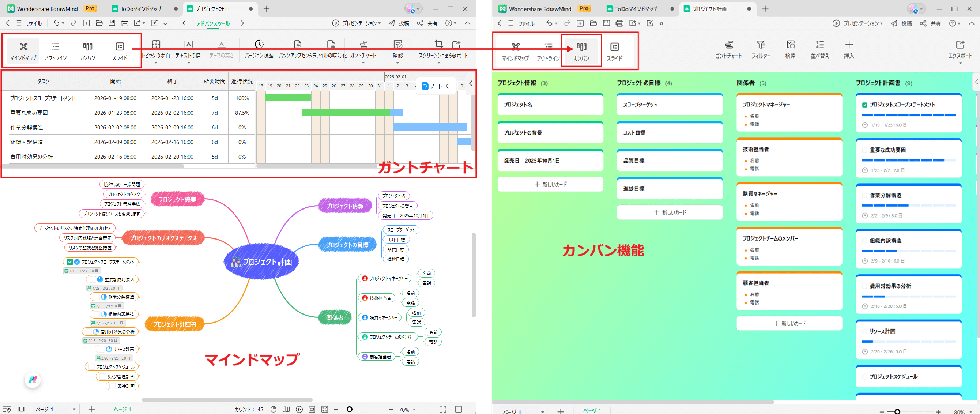Uncheck the プロジェクトスコープステートメント kanban card checkbox
This screenshot has height=414, width=980.
(x=864, y=104)
